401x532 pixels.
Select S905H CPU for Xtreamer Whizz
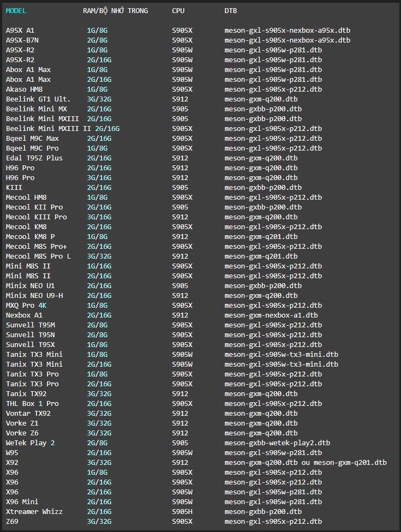pyautogui.click(x=182, y=512)
